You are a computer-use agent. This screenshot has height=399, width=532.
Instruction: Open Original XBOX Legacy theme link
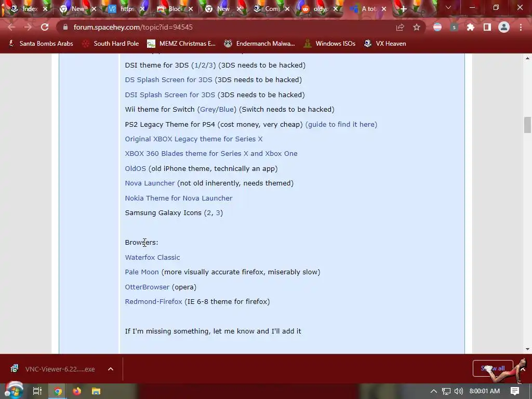(194, 139)
